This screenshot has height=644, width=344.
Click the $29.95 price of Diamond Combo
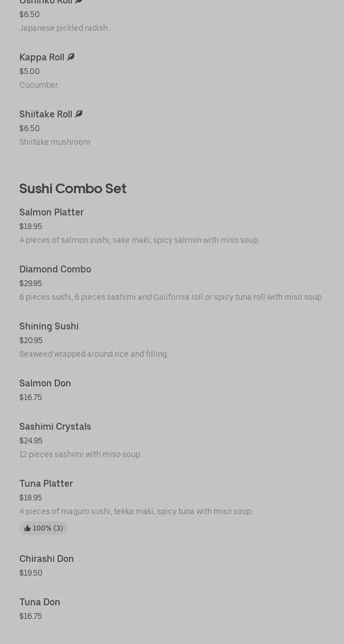click(31, 283)
